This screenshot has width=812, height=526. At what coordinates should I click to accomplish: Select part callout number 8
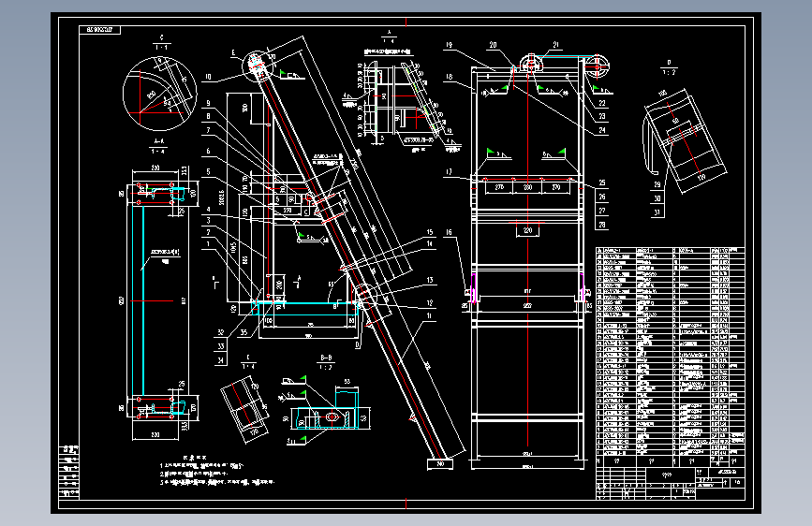[208, 116]
